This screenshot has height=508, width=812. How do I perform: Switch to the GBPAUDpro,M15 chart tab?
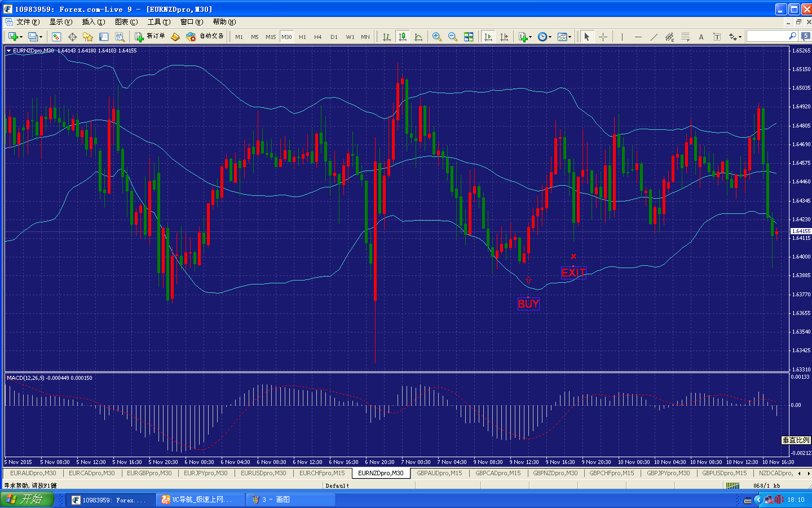point(439,473)
